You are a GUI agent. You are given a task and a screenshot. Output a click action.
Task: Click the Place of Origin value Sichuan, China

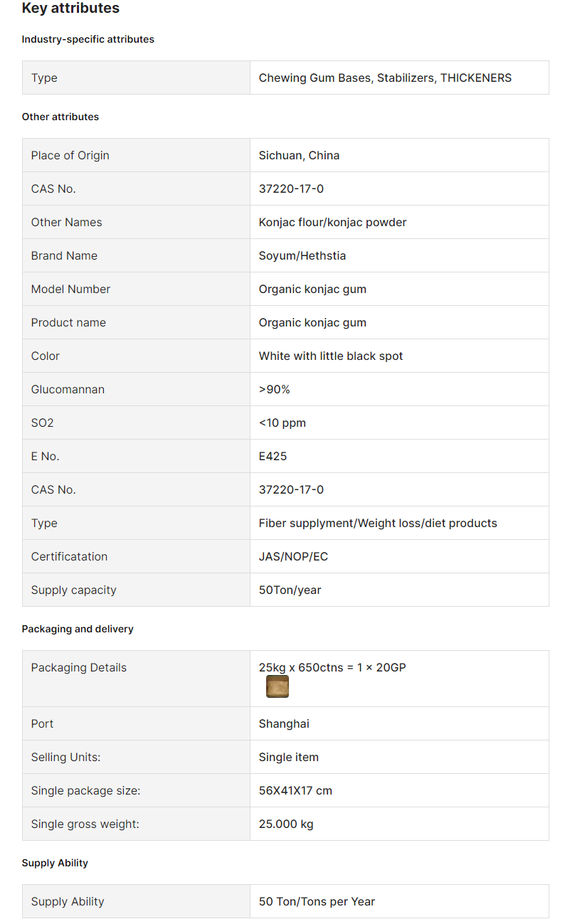coord(299,155)
